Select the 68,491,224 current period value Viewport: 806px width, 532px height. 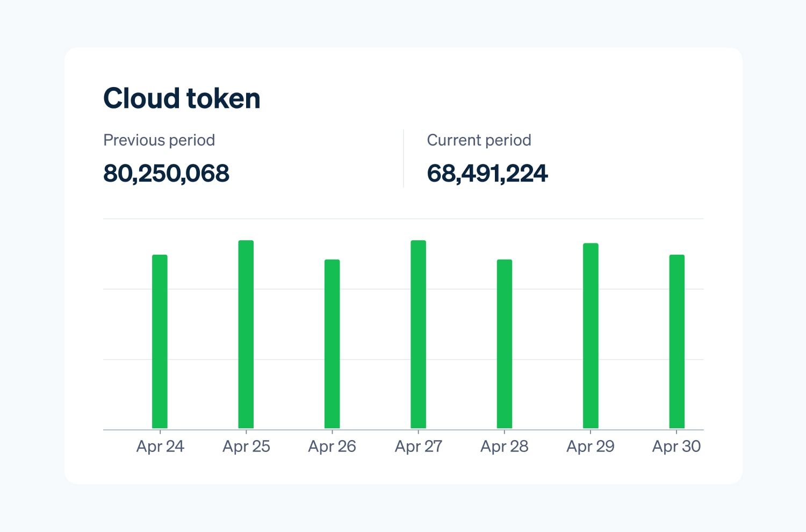click(x=487, y=174)
